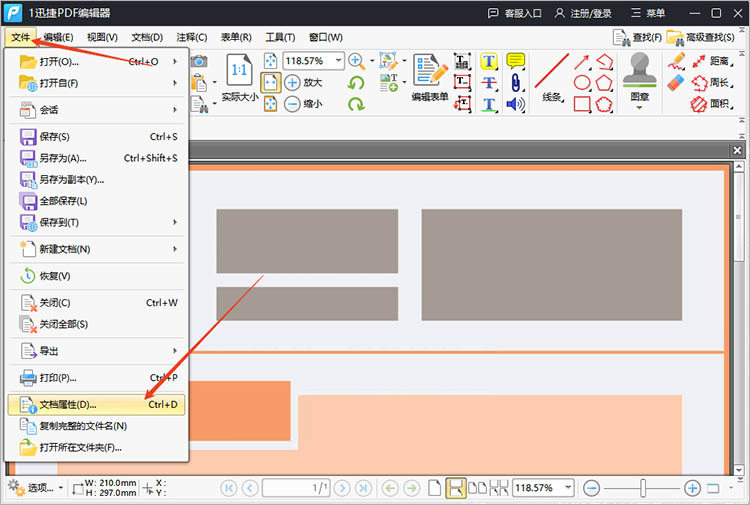The width and height of the screenshot is (750, 505).
Task: Select the rectangle shape tool
Action: pos(582,104)
